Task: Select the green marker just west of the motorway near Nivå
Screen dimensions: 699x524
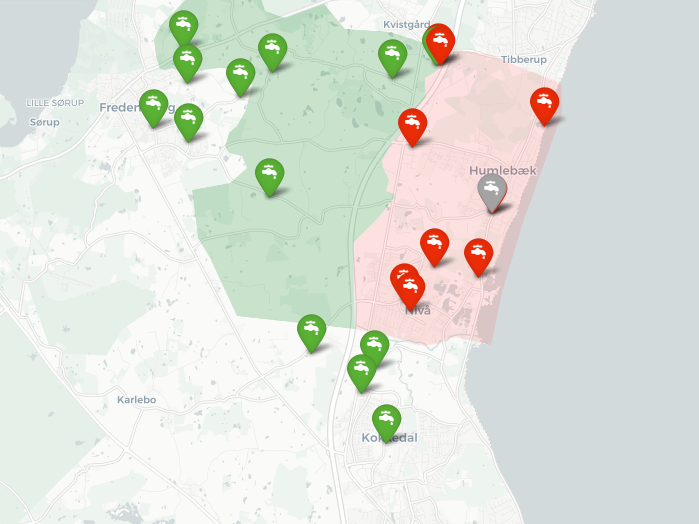Action: (311, 332)
